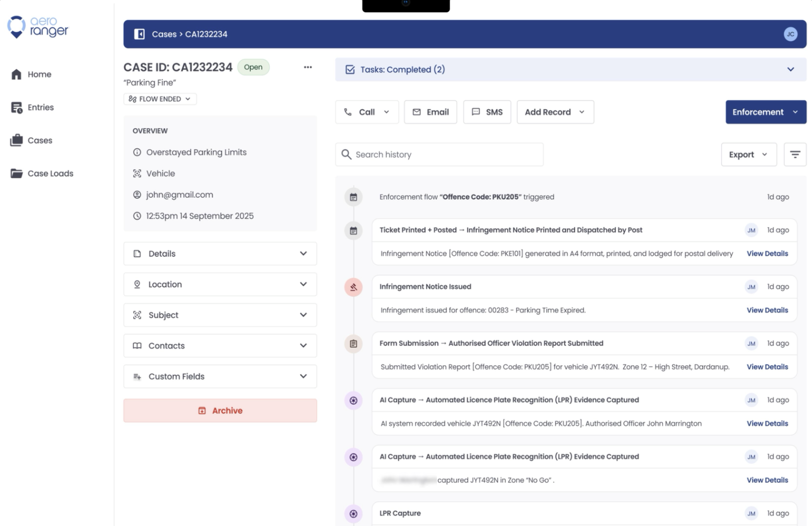The image size is (812, 526).
Task: Click JM avatar on LPR Capture entry
Action: pyautogui.click(x=751, y=513)
